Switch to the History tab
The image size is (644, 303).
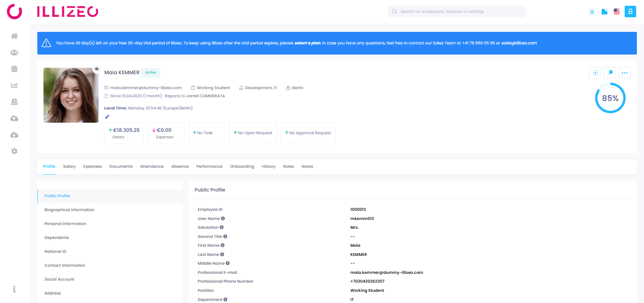(x=269, y=166)
